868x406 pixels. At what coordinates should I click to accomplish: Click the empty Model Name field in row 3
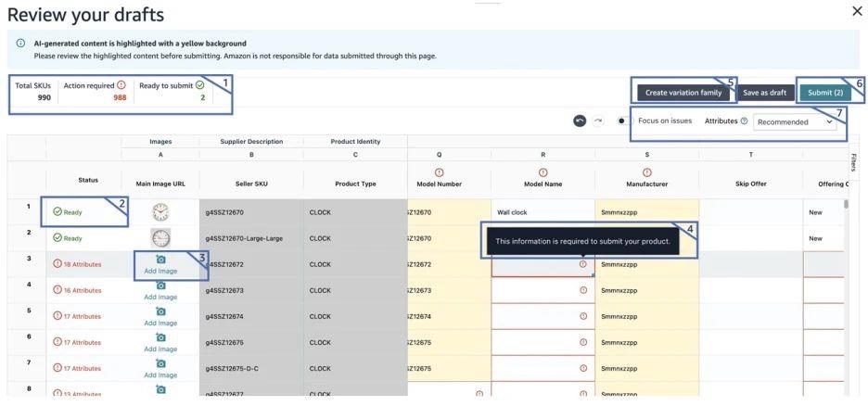[x=536, y=264]
